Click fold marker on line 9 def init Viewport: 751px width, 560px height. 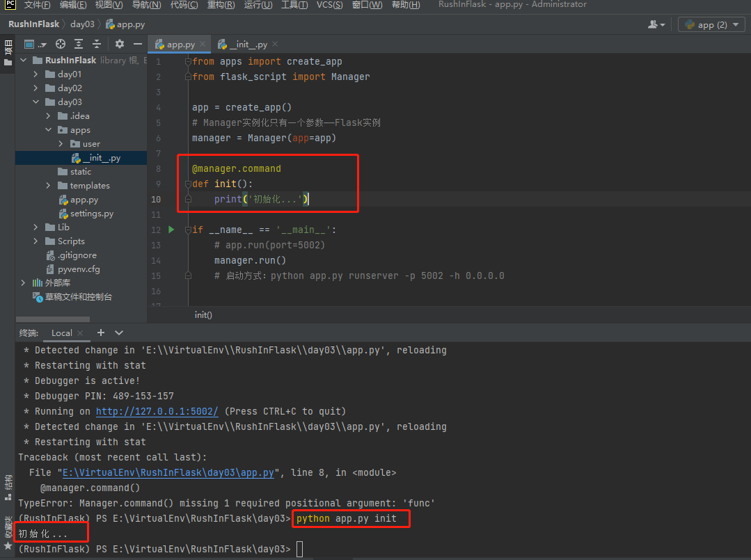pyautogui.click(x=188, y=184)
